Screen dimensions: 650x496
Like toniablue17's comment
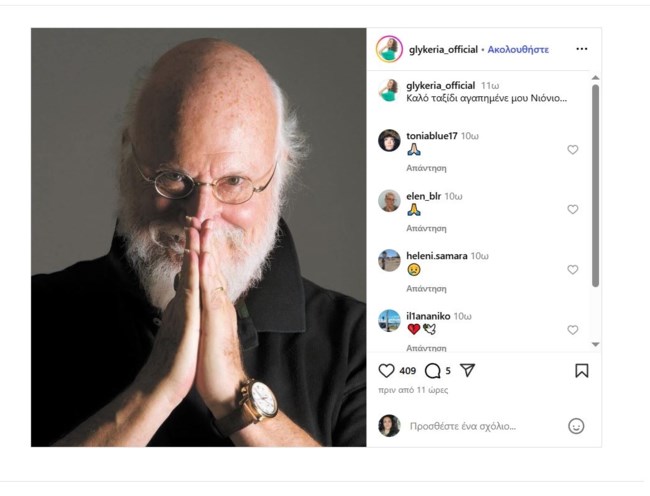573,150
